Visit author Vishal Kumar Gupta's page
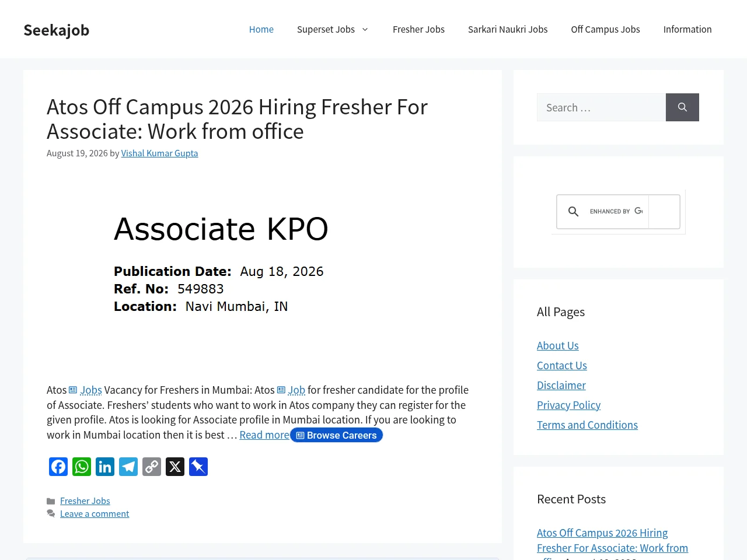747x560 pixels. (x=159, y=153)
